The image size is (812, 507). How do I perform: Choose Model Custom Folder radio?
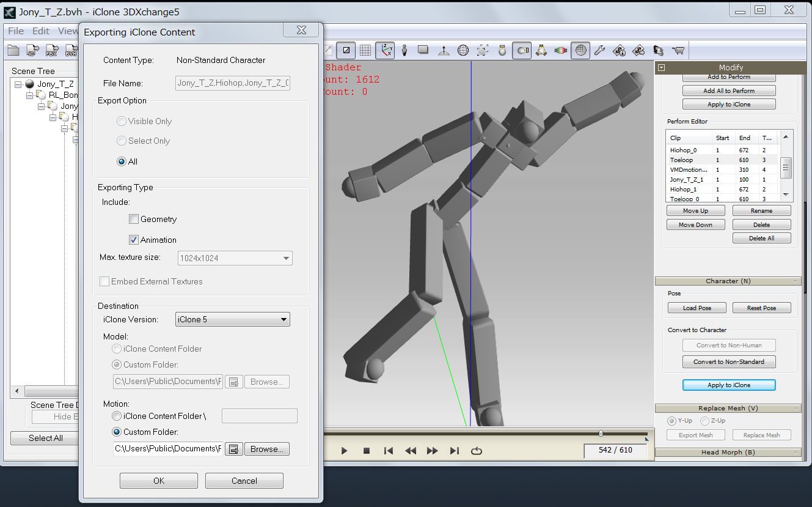pyautogui.click(x=117, y=365)
